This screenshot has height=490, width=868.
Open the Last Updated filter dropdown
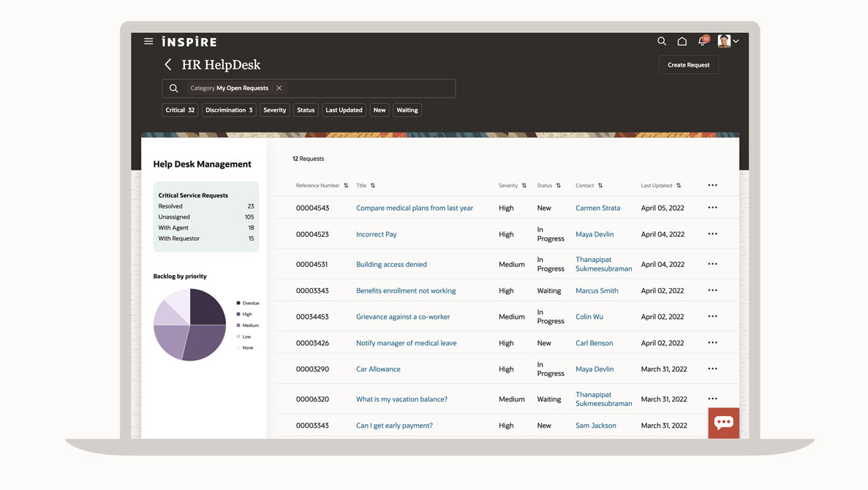[x=344, y=110]
